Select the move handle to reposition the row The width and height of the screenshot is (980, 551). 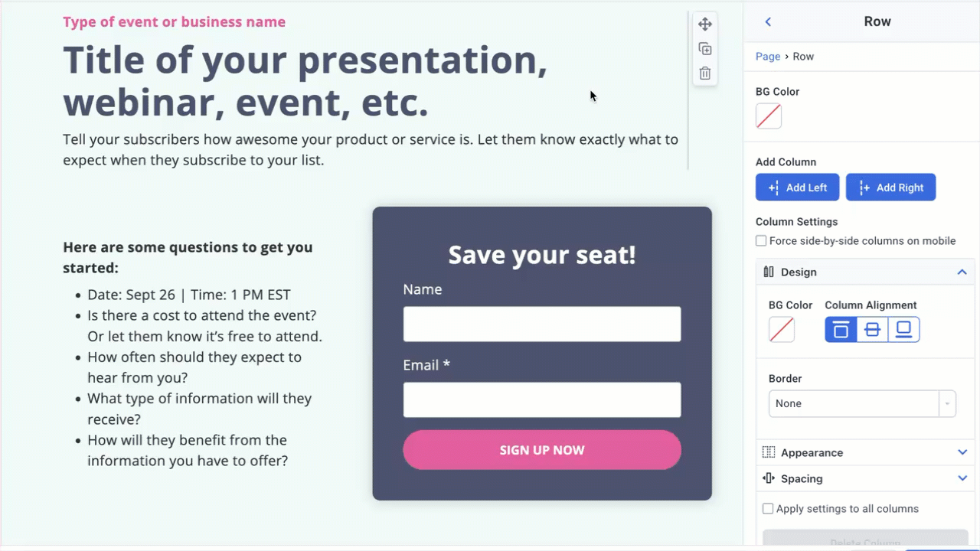pyautogui.click(x=704, y=24)
